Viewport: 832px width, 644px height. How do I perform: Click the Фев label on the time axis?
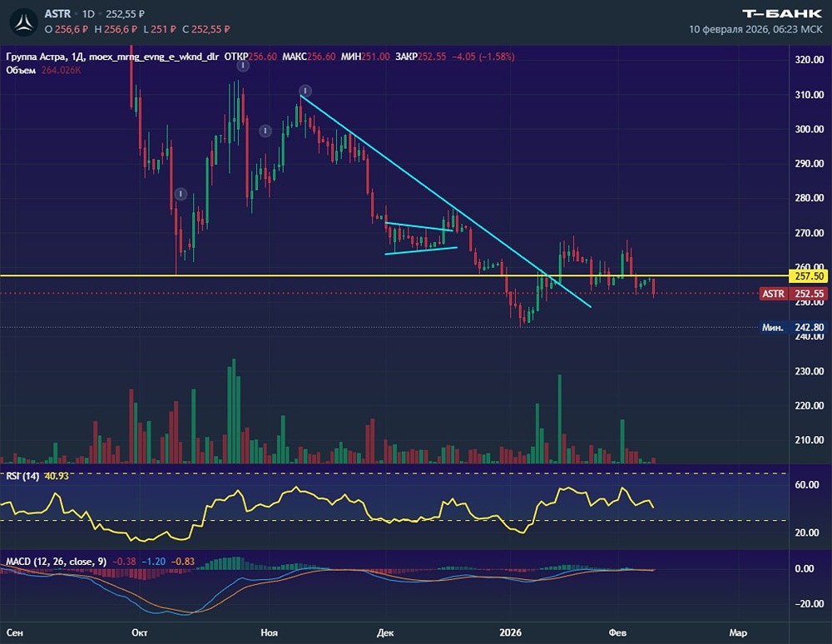pyautogui.click(x=617, y=633)
